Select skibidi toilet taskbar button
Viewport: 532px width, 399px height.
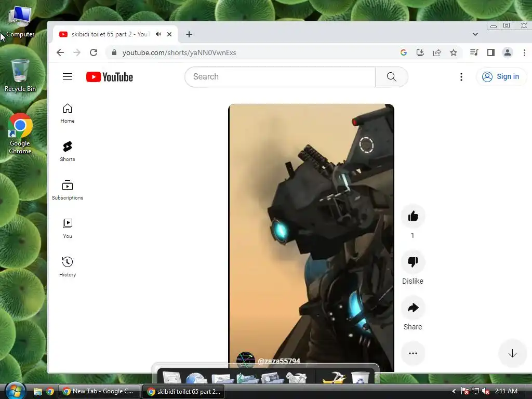(183, 392)
